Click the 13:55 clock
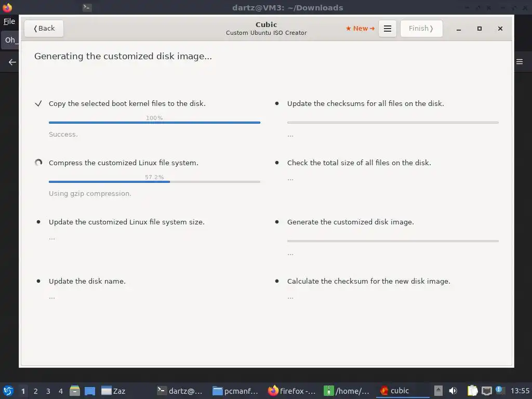This screenshot has height=399, width=532. tap(520, 391)
